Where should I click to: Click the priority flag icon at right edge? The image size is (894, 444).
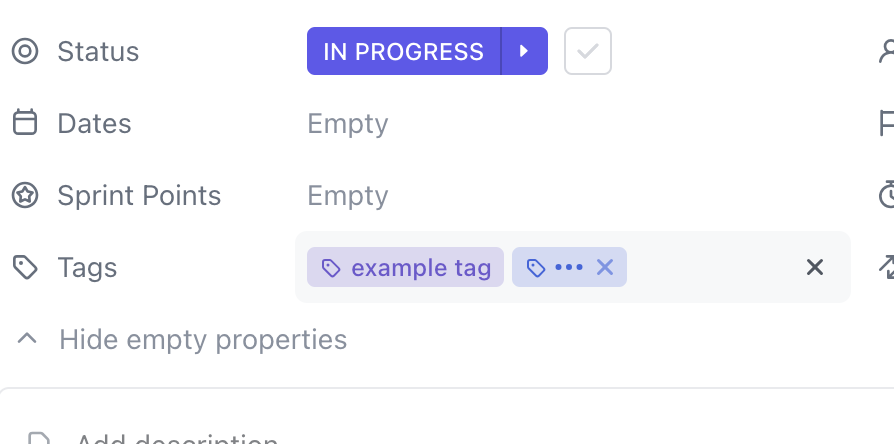(x=886, y=123)
